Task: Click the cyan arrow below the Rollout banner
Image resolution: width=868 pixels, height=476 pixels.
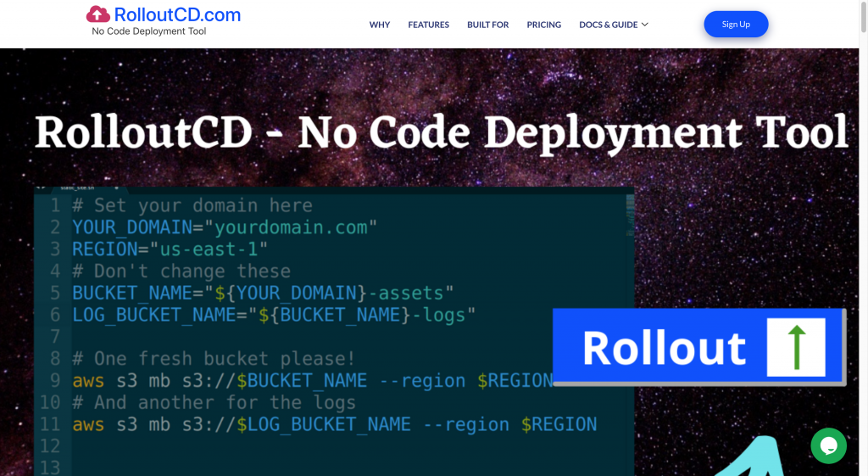Action: point(754,458)
